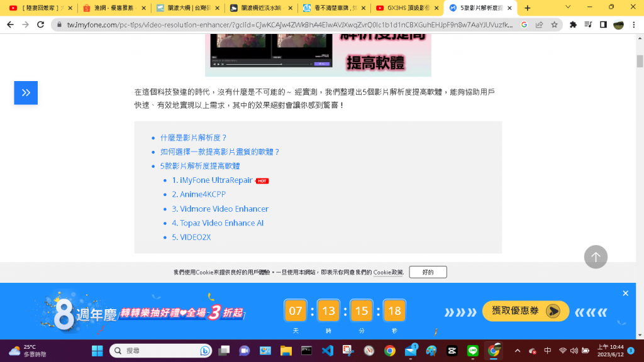The height and width of the screenshot is (362, 644).
Task: Open a new browser tab
Action: [x=528, y=8]
